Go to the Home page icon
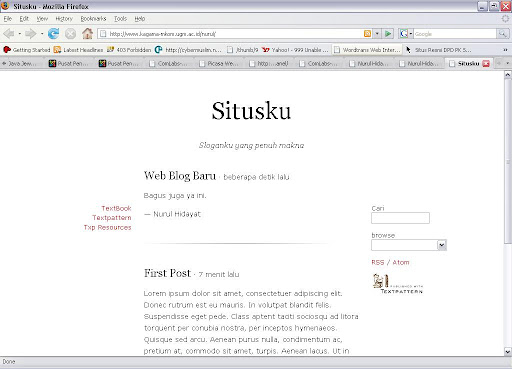Screen dimensions: 512x369 pos(87,33)
